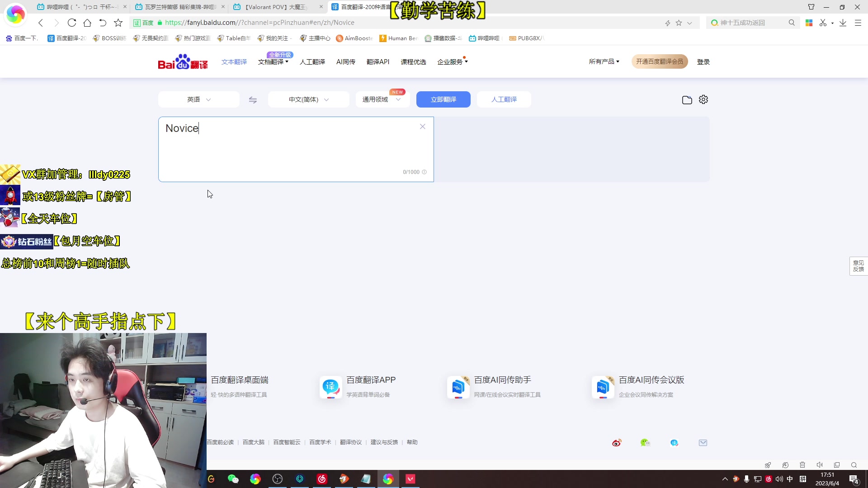
Task: Expand the 所有产品 menu
Action: [x=604, y=61]
